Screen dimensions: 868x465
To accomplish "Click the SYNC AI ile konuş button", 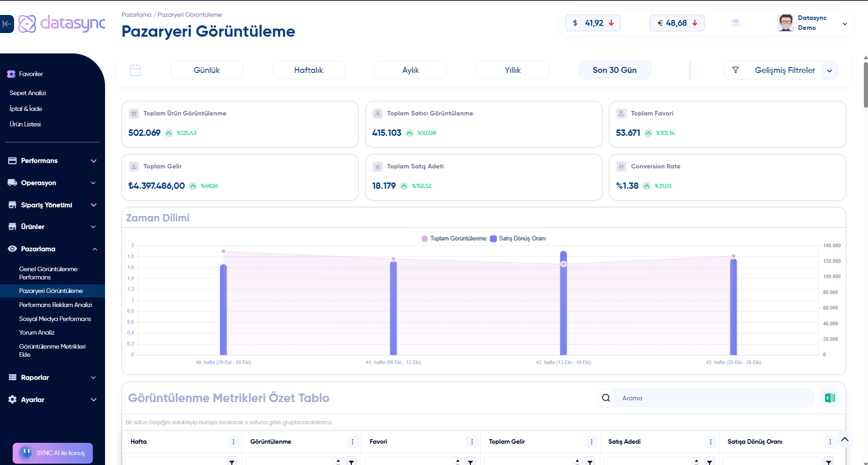I will (53, 453).
